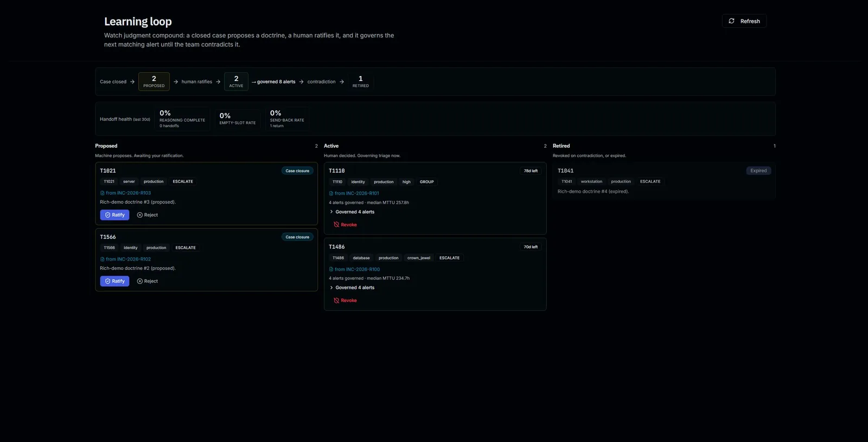The height and width of the screenshot is (442, 868).
Task: Click the circular arrows icon in Refresh
Action: pyautogui.click(x=731, y=21)
